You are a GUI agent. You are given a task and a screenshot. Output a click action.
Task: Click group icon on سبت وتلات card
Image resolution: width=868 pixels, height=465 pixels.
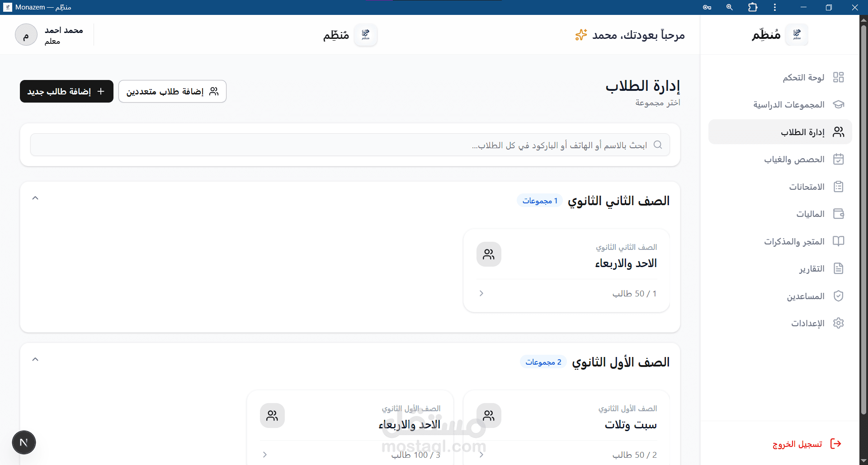point(489,416)
